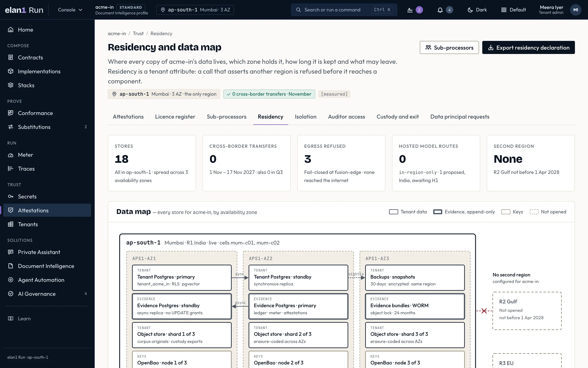Select the Tenant Postgres primary store box
Screen dimensions: 588x368
pyautogui.click(x=182, y=277)
